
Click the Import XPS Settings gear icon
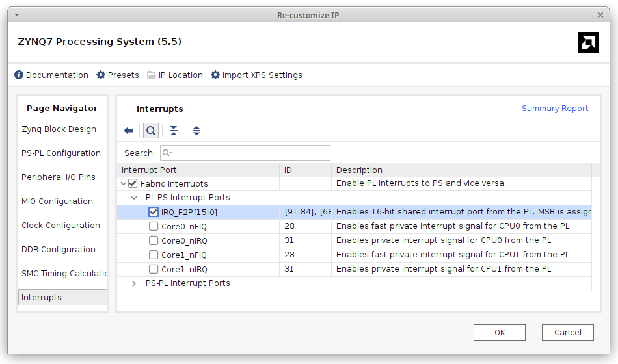pyautogui.click(x=215, y=75)
